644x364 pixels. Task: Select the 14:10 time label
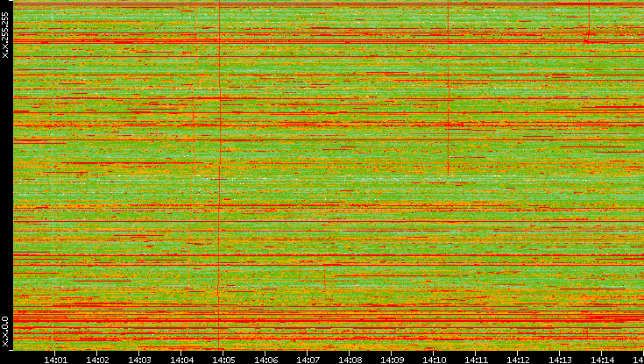[434, 360]
